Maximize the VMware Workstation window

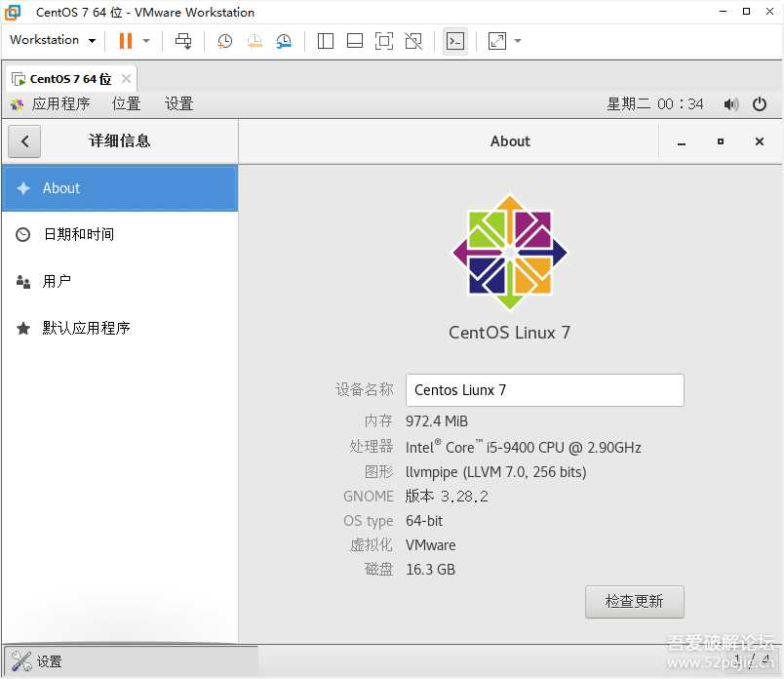coord(746,11)
